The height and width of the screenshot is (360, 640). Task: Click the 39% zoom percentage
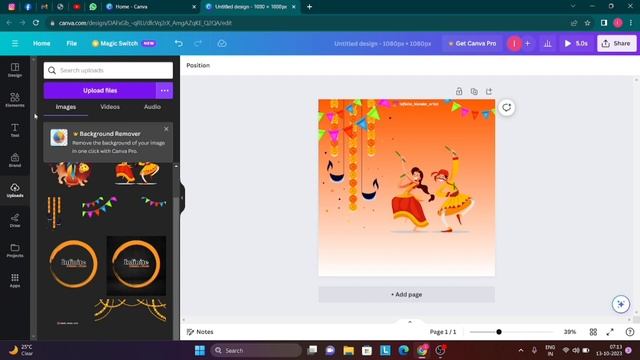coord(570,332)
